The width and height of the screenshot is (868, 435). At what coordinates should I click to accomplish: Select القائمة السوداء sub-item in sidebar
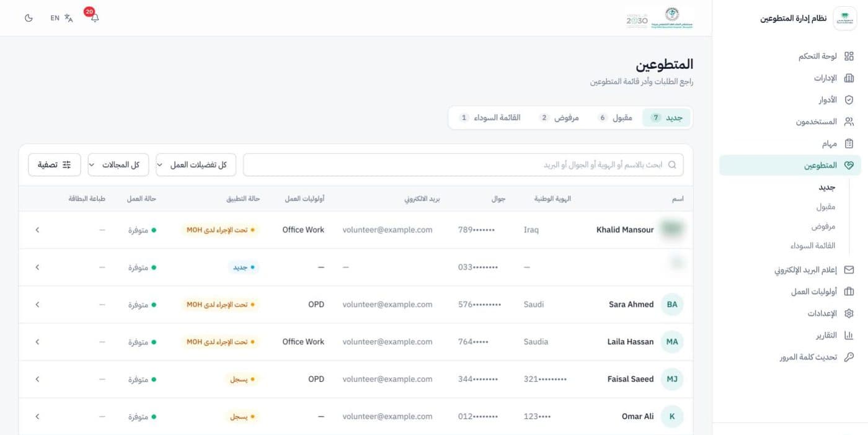pos(812,245)
